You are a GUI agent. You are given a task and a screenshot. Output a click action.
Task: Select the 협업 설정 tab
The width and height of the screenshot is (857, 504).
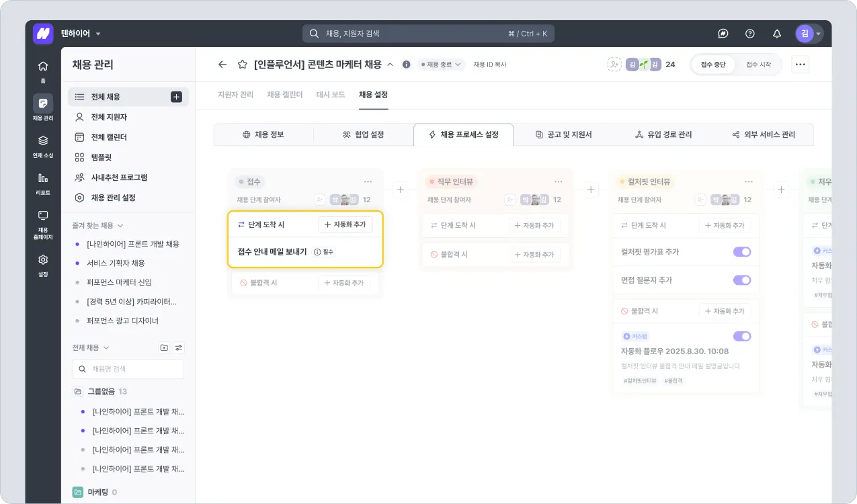point(363,134)
